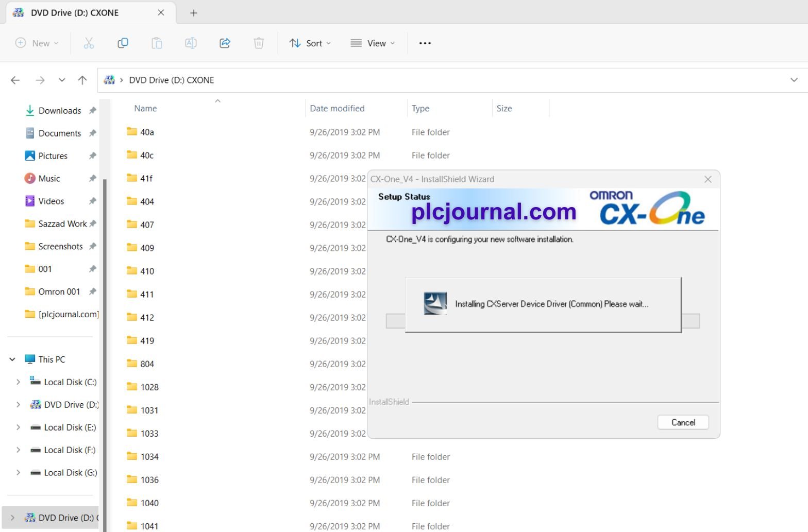Expand Local Disk (G:) node
This screenshot has height=532, width=808.
coord(18,473)
